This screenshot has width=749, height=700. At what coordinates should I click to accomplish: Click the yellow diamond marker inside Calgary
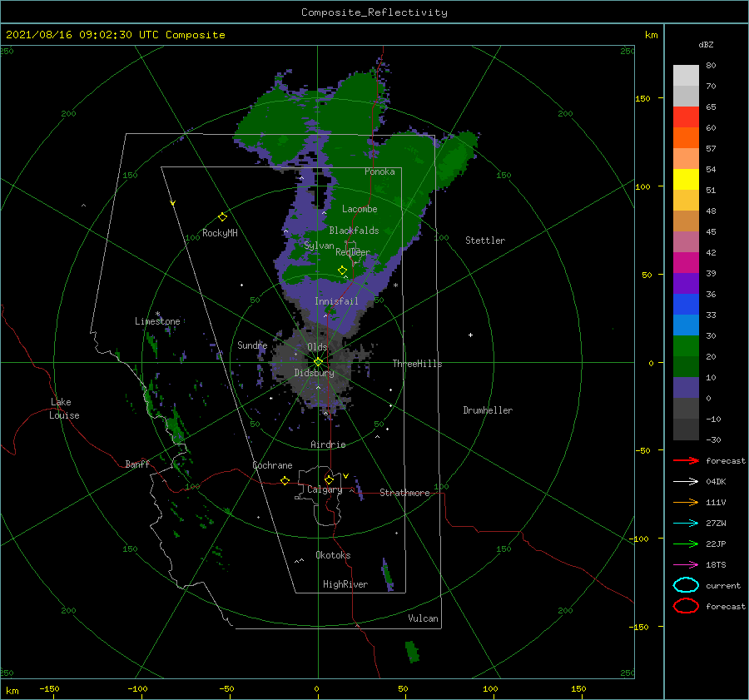(x=329, y=479)
